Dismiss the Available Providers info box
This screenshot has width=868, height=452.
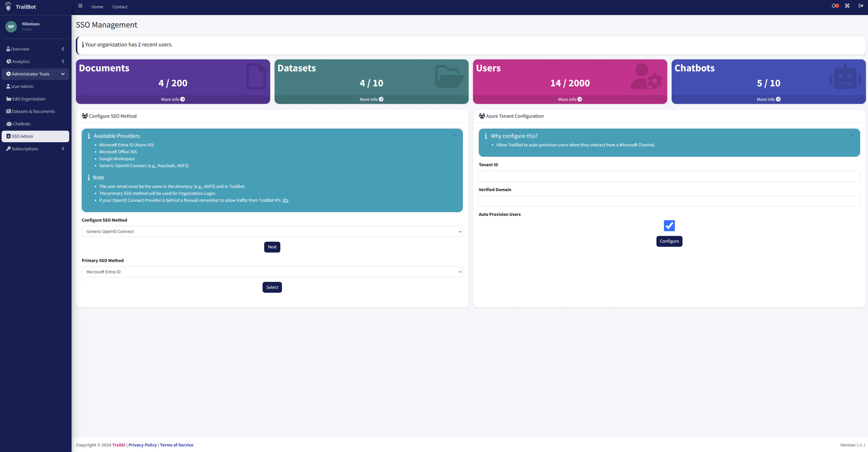(455, 136)
